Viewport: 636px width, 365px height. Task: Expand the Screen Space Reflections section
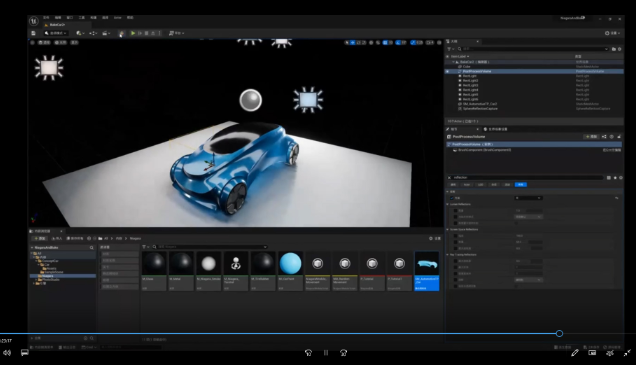click(x=448, y=230)
